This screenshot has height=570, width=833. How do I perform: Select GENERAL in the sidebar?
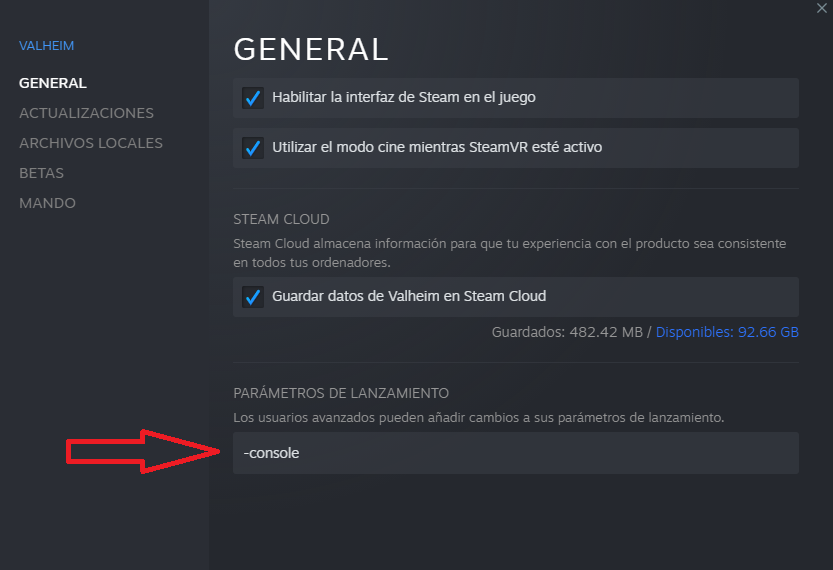tap(53, 83)
